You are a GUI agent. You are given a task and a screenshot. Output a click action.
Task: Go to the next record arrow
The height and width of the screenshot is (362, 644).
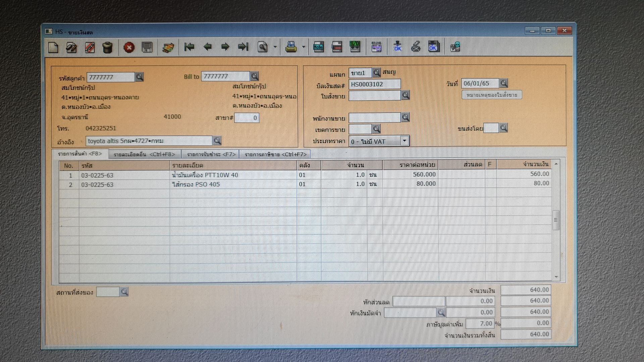[x=225, y=47]
